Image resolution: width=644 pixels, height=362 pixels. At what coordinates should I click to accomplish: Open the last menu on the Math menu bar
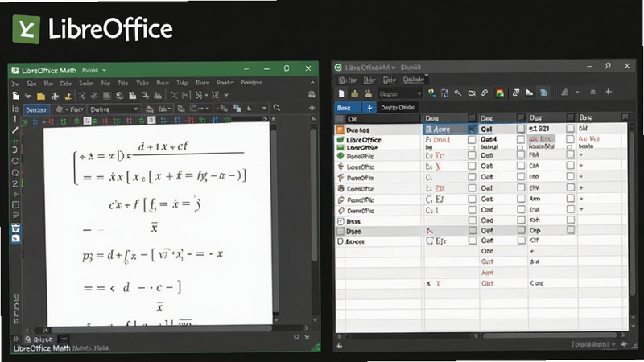click(x=251, y=83)
